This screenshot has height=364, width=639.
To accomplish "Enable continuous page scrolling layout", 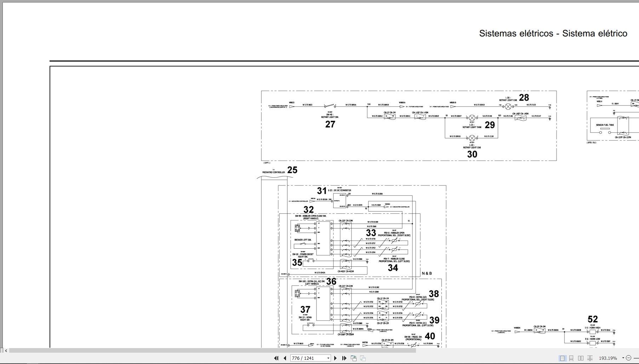I will (x=571, y=358).
